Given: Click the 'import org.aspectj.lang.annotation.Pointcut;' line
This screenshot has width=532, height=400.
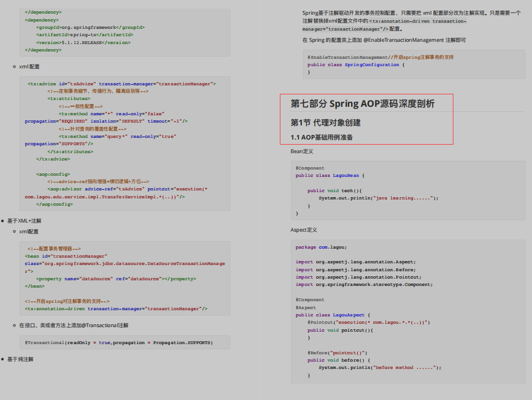Looking at the screenshot, I should coord(358,277).
